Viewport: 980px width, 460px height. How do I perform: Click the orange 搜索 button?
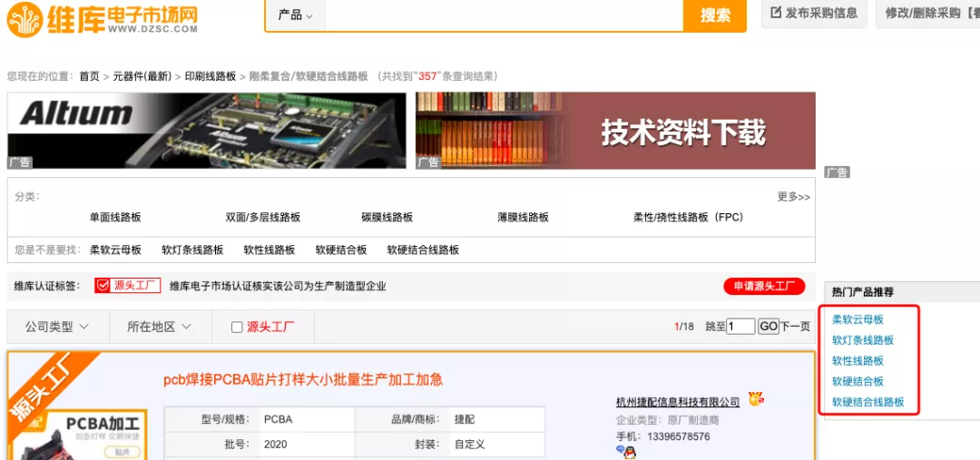tap(715, 15)
